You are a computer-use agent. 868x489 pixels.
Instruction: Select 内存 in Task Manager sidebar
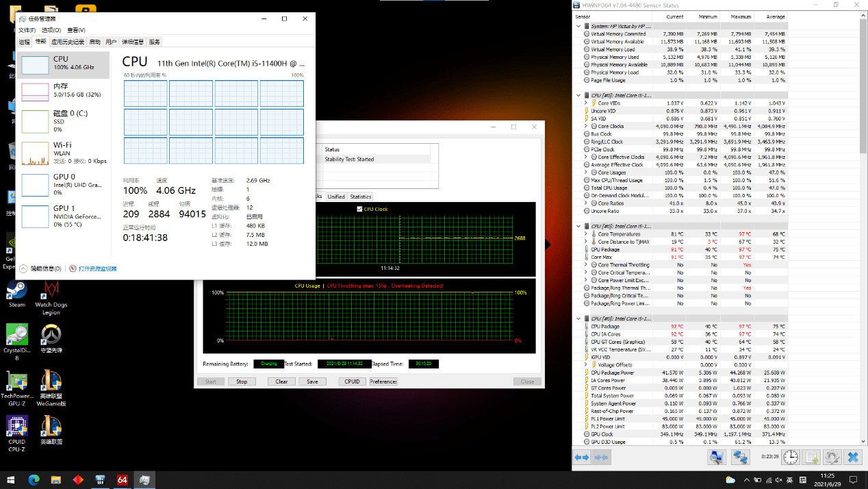pyautogui.click(x=62, y=91)
